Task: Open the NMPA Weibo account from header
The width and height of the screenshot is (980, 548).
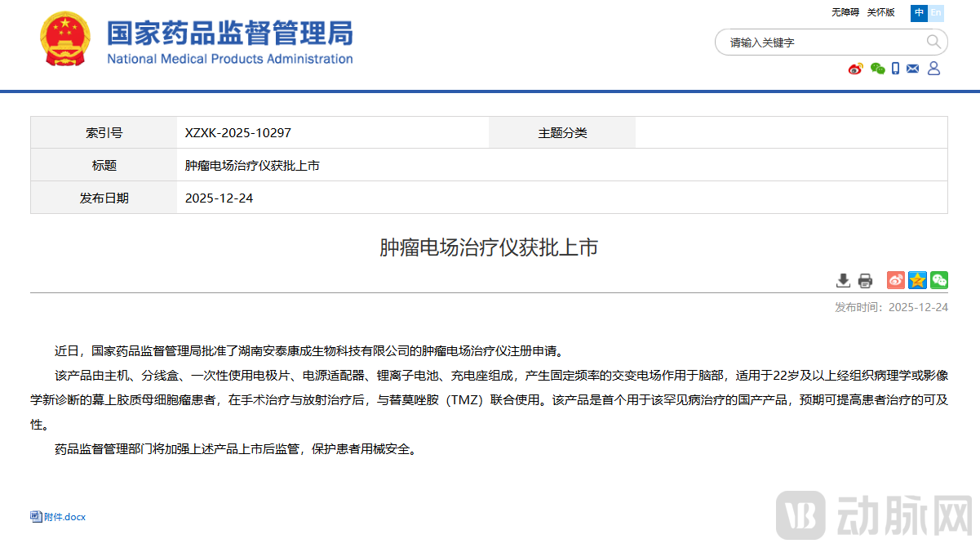Action: (x=855, y=69)
